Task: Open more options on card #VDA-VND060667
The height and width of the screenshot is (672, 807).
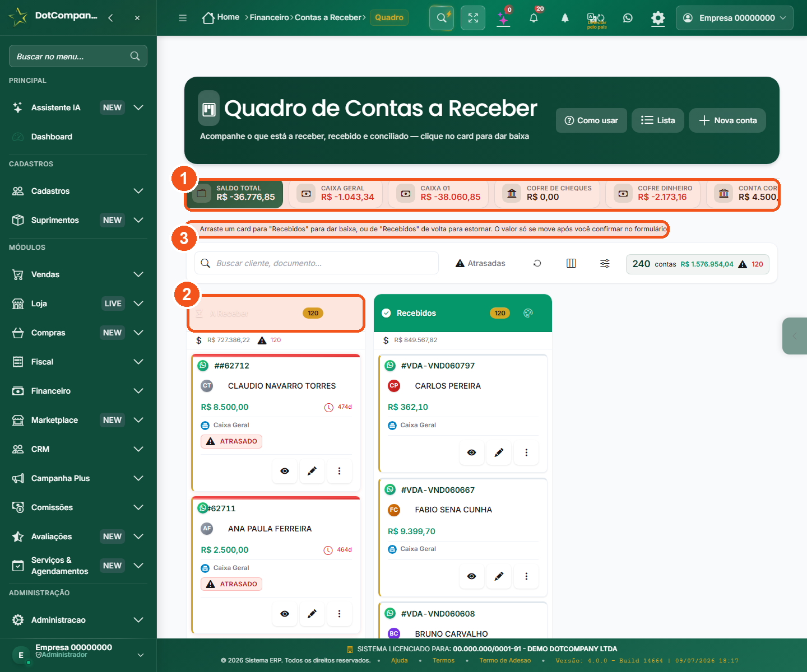Action: (x=526, y=576)
